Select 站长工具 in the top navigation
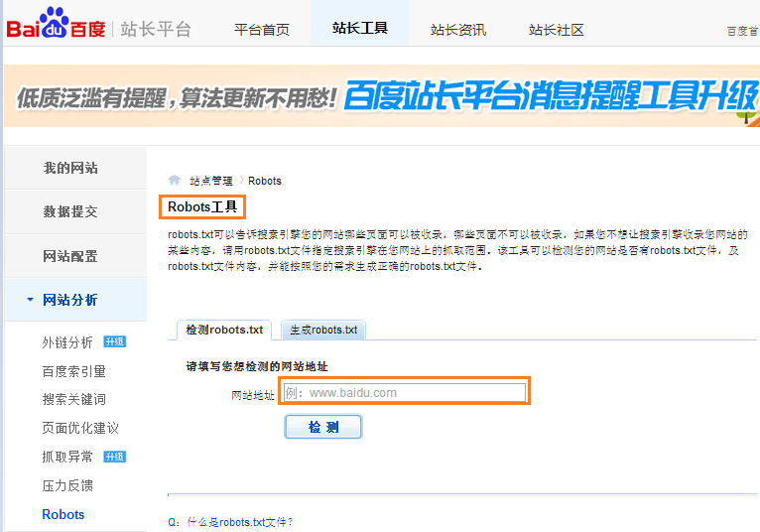 [x=359, y=29]
